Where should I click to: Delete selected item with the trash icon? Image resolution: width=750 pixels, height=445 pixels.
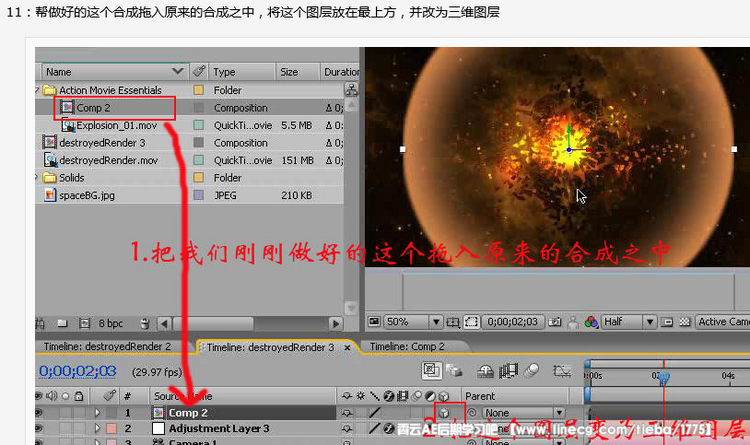pyautogui.click(x=145, y=323)
